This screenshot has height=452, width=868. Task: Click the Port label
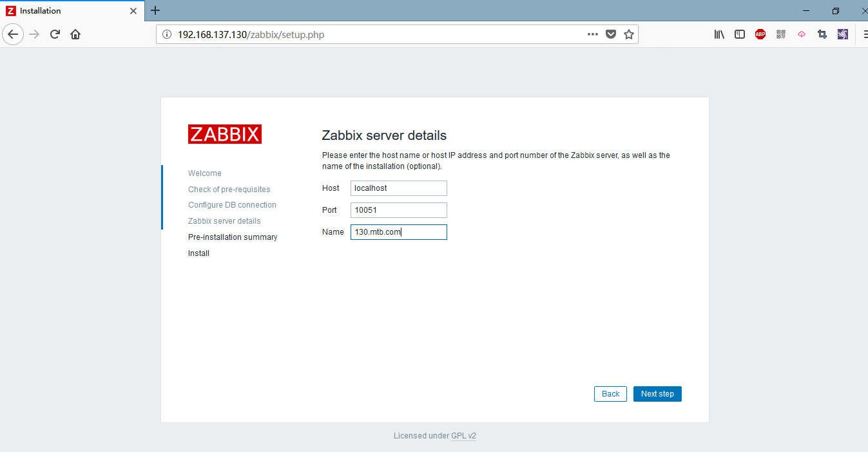pyautogui.click(x=329, y=210)
